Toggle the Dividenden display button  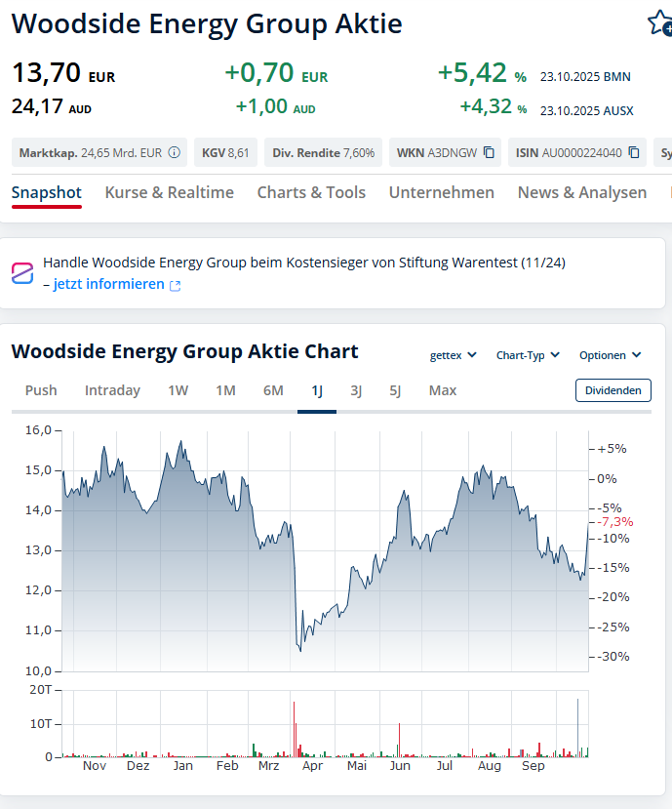point(613,390)
